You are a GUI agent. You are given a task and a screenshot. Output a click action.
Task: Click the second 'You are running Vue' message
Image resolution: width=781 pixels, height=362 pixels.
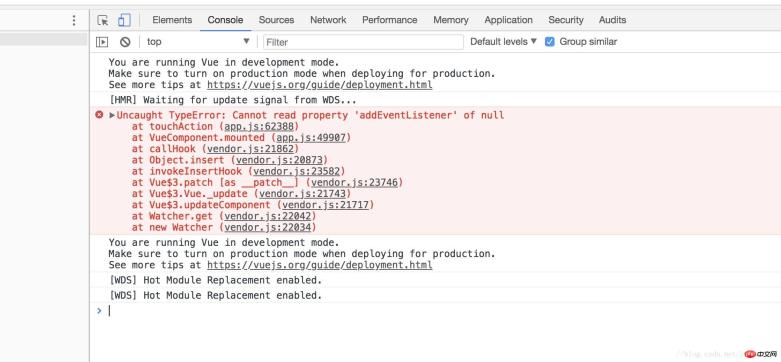[x=224, y=242]
